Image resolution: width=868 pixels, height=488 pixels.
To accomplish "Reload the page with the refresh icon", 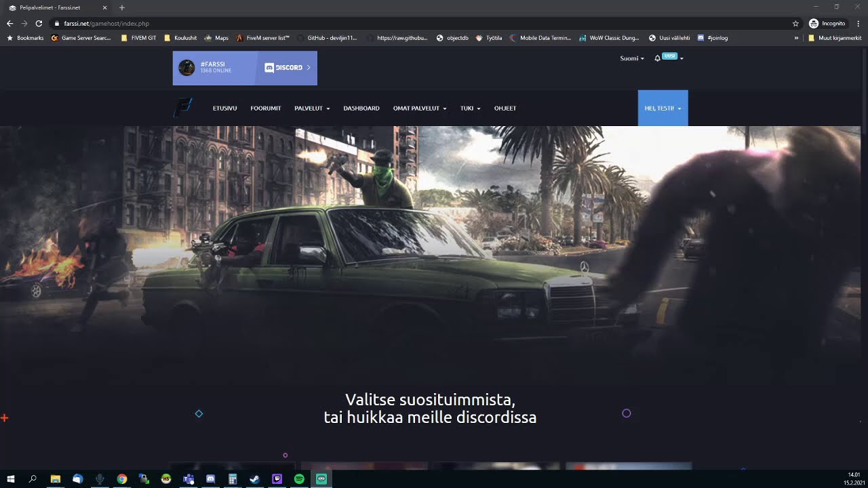I will pyautogui.click(x=39, y=23).
